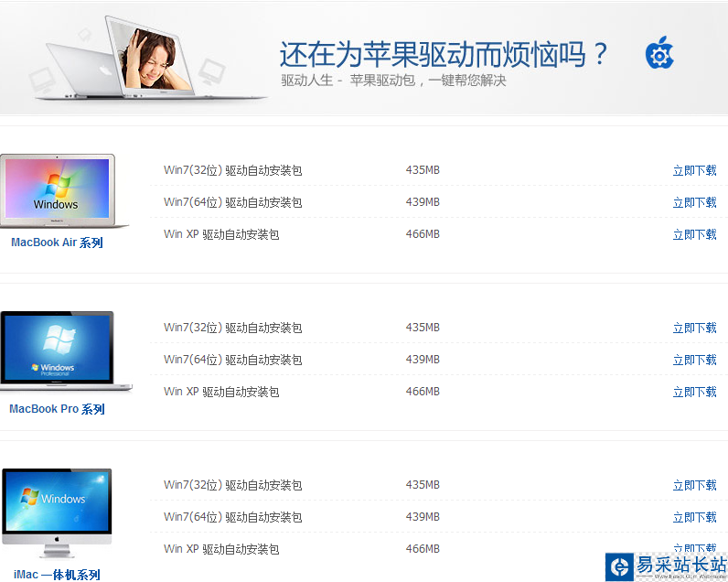Select iMac Win7(64位) 驱动自动安装包 text
Screen dimensions: 728x582
tap(232, 517)
